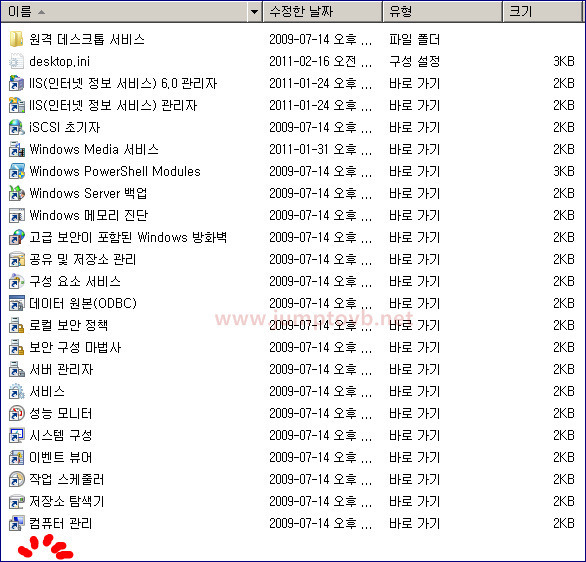
Task: Click the 작업 스케줄러 clock icon
Action: pyautogui.click(x=16, y=480)
